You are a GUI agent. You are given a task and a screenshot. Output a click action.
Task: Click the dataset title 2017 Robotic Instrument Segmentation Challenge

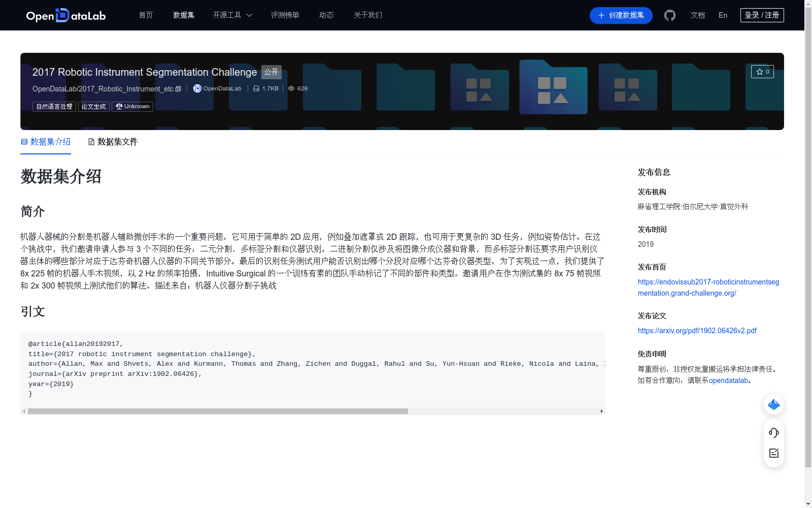point(145,72)
